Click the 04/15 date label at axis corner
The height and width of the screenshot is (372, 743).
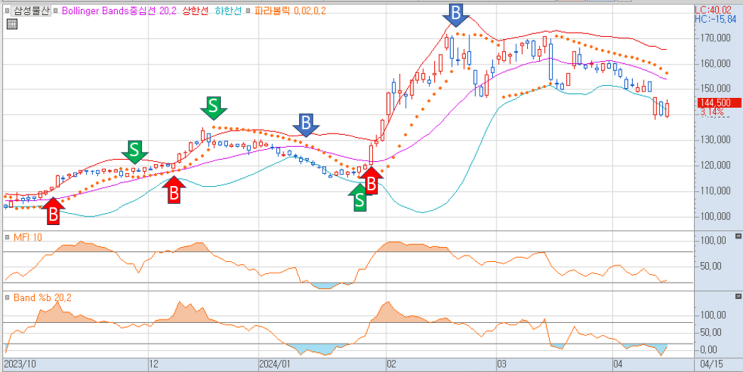point(712,364)
